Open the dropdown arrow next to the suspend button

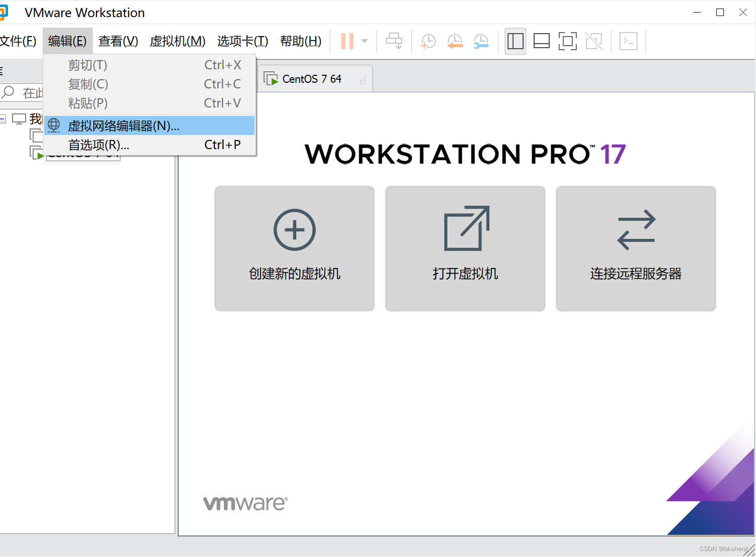tap(364, 41)
